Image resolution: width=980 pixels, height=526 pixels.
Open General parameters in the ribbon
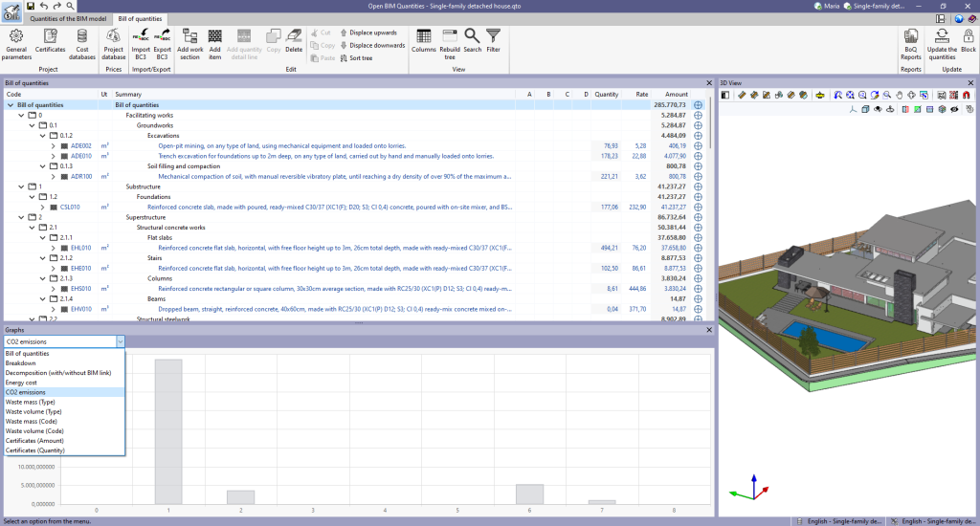click(x=16, y=44)
